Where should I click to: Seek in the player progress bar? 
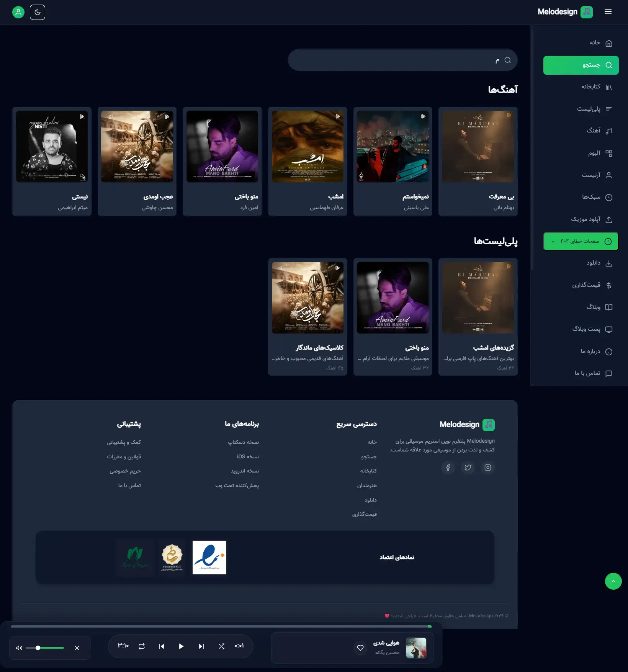point(221,626)
